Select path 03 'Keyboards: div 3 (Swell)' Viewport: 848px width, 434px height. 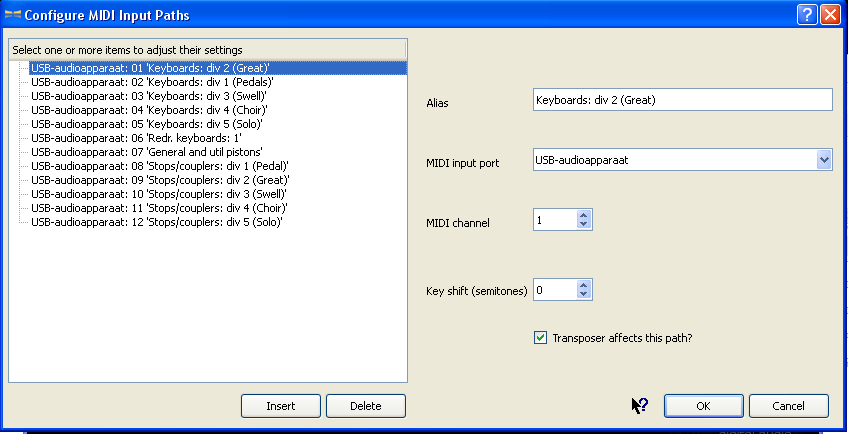click(x=149, y=96)
